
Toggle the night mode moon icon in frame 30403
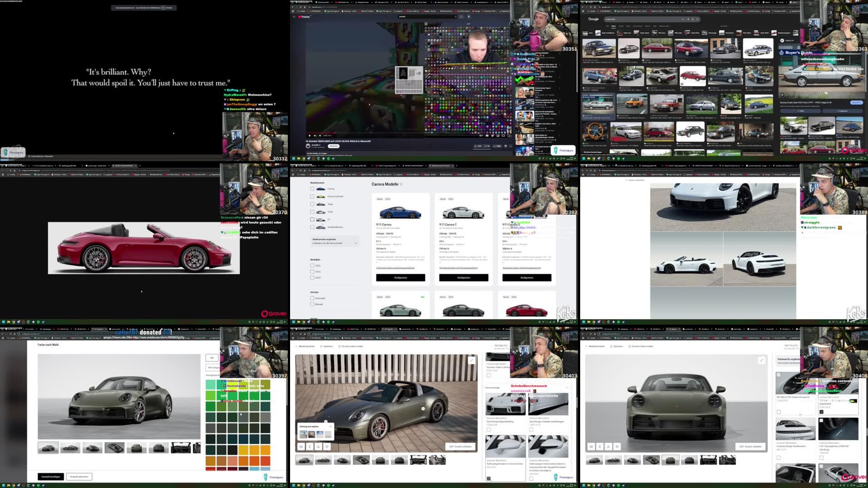pos(310,447)
